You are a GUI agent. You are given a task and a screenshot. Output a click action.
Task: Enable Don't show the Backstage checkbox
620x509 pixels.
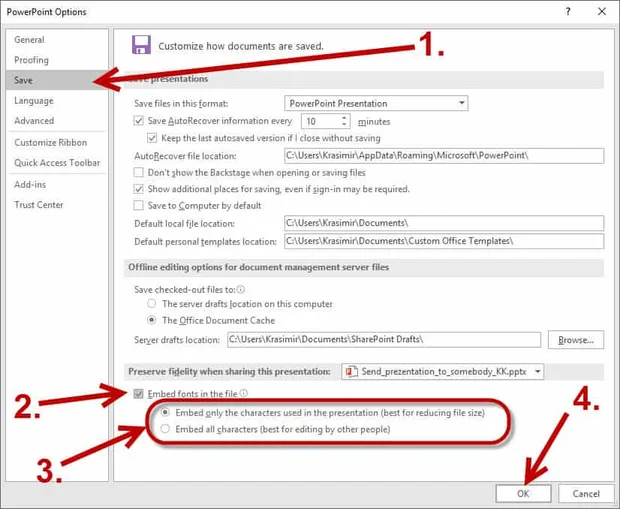pyautogui.click(x=138, y=172)
